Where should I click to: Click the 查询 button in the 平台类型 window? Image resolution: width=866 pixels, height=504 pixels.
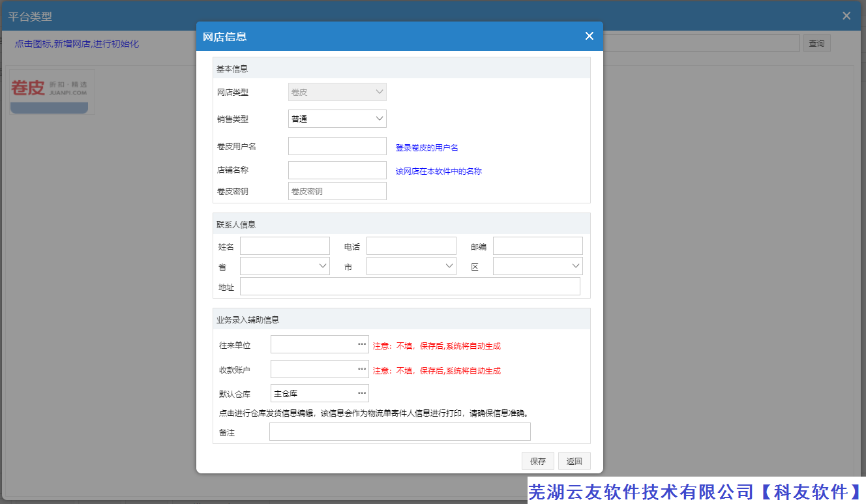coord(816,44)
